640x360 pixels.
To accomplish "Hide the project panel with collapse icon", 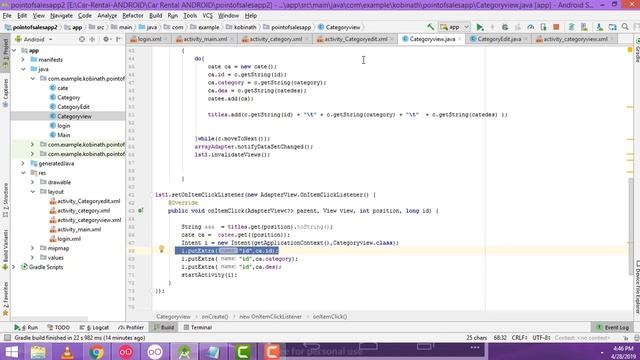I will tap(119, 39).
